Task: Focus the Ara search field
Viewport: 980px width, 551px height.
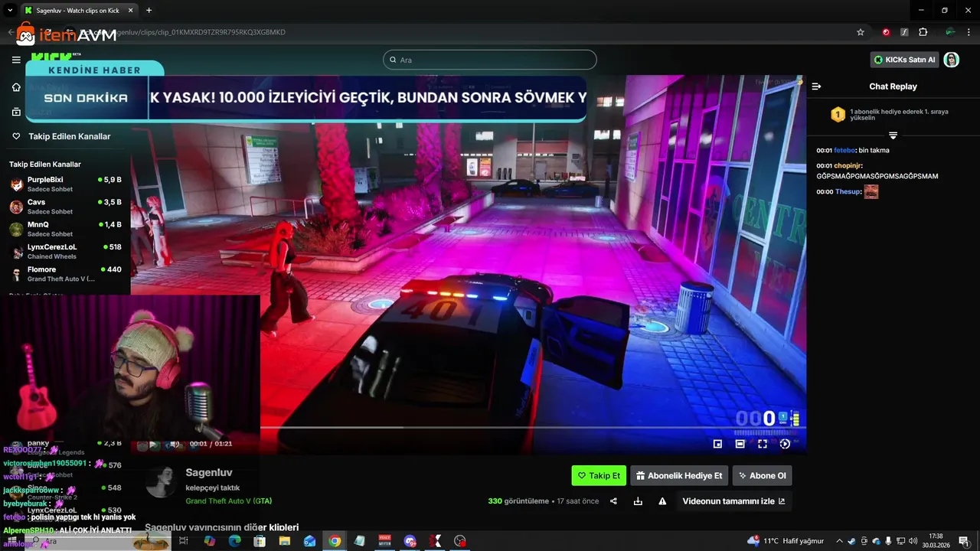Action: click(490, 60)
